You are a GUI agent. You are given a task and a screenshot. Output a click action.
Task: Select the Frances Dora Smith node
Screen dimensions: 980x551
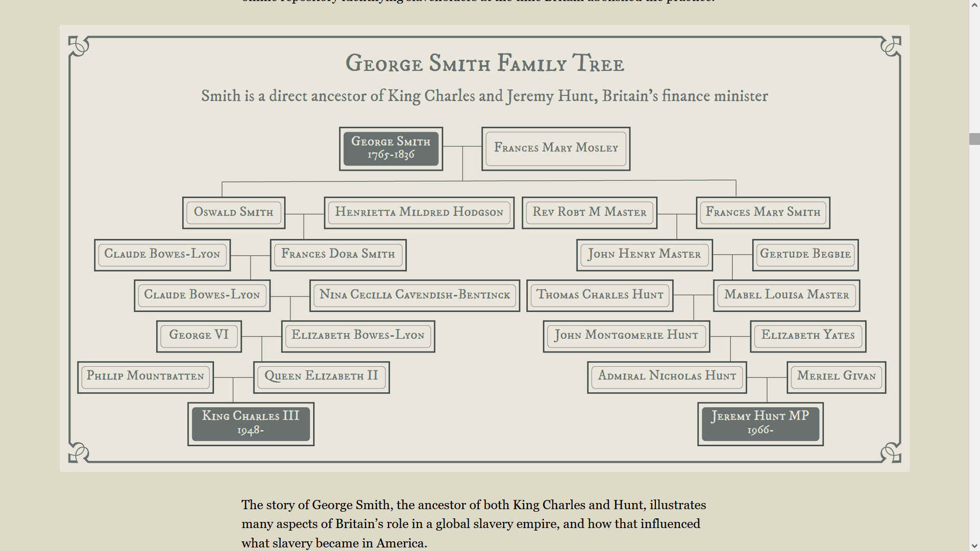point(338,255)
